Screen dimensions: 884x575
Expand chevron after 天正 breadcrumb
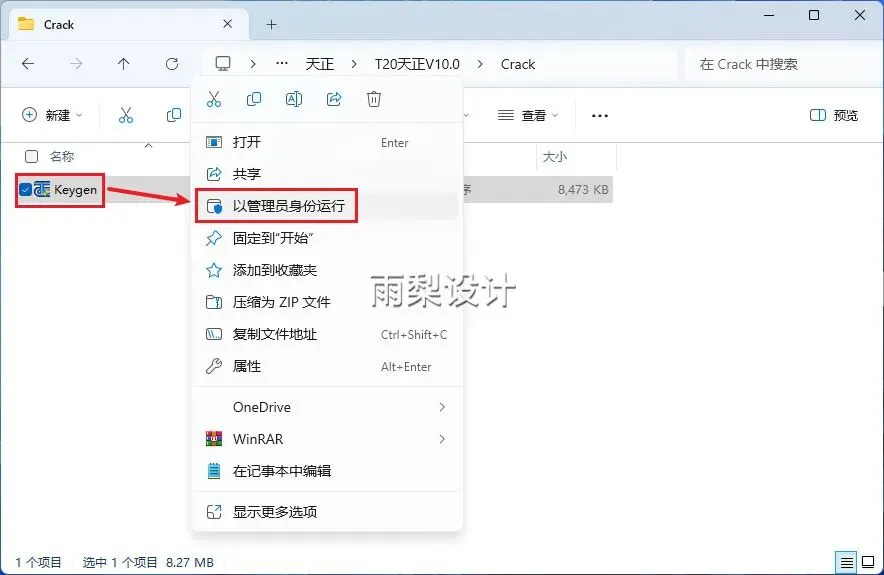[354, 64]
